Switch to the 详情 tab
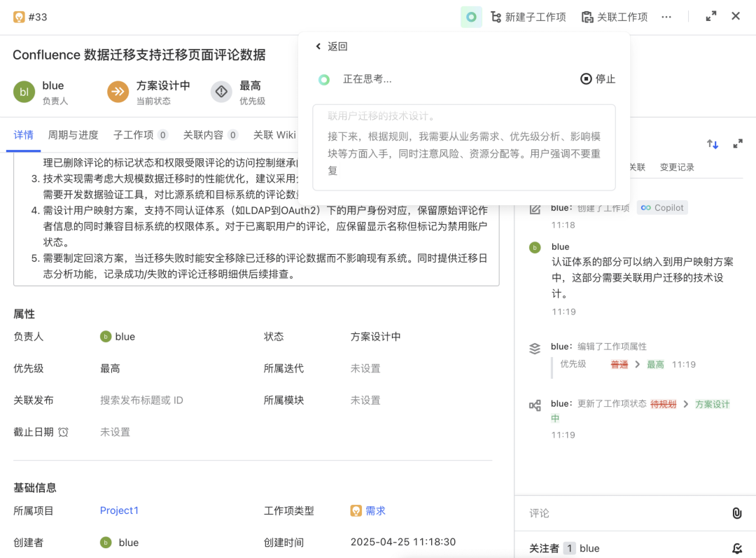The height and width of the screenshot is (558, 756). [23, 135]
